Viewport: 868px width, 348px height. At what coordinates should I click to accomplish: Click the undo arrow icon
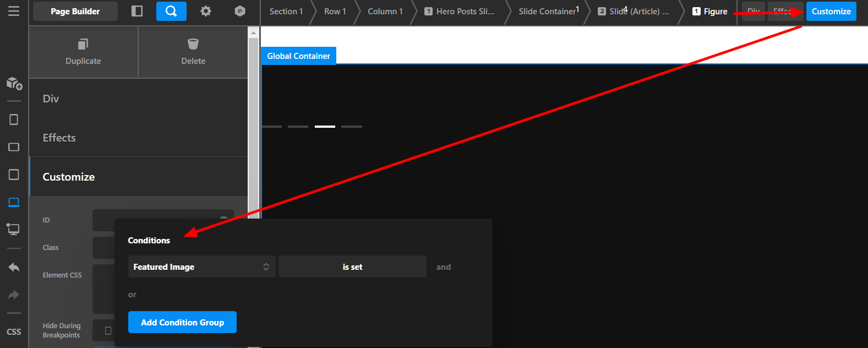coord(14,268)
